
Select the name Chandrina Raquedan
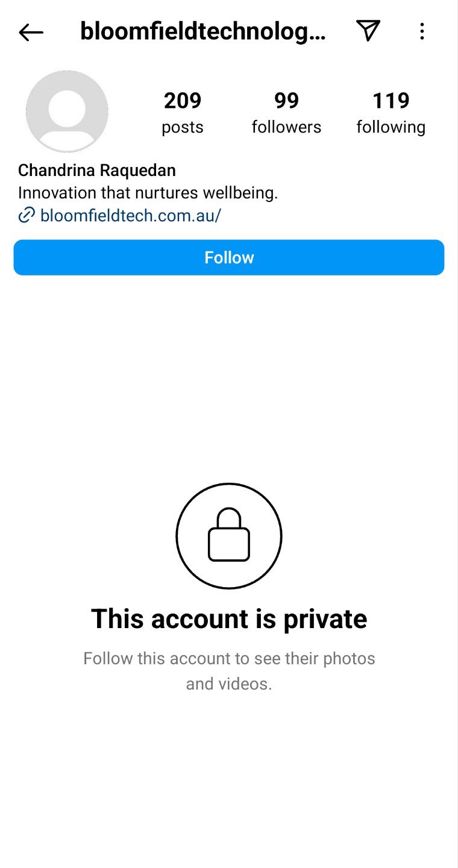[x=97, y=171]
